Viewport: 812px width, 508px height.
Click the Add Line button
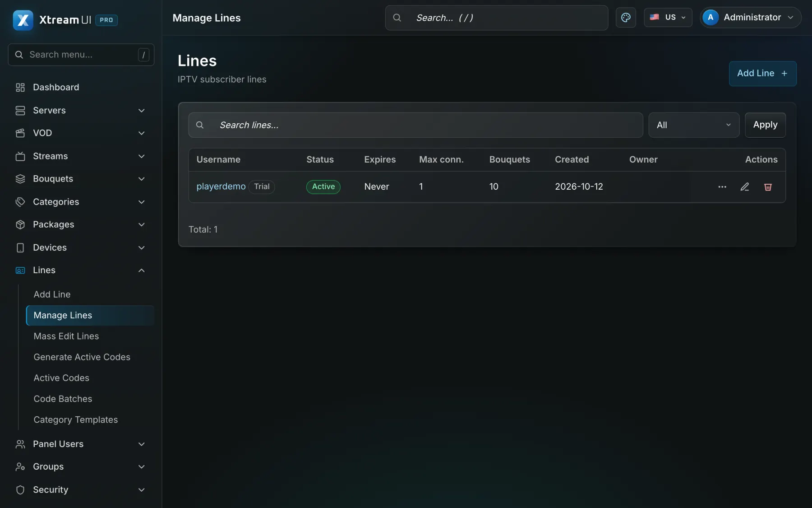pos(762,74)
